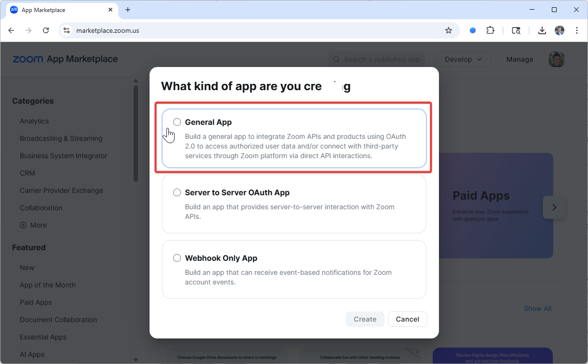Close the App Marketplace tab
The height and width of the screenshot is (364, 588).
pos(110,10)
